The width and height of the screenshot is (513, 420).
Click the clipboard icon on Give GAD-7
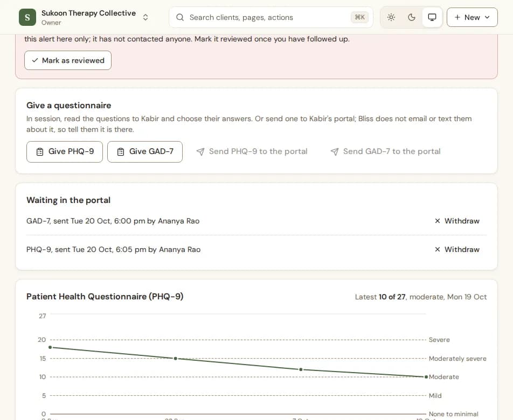coord(121,152)
